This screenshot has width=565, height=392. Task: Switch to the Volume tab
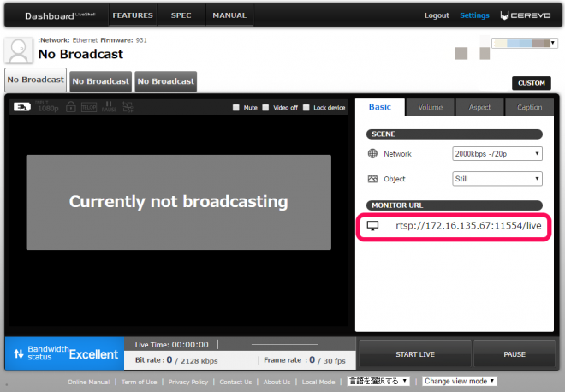[430, 107]
